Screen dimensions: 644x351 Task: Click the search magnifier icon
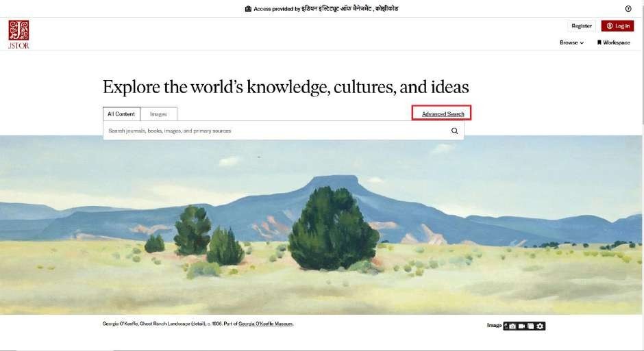[x=454, y=131]
